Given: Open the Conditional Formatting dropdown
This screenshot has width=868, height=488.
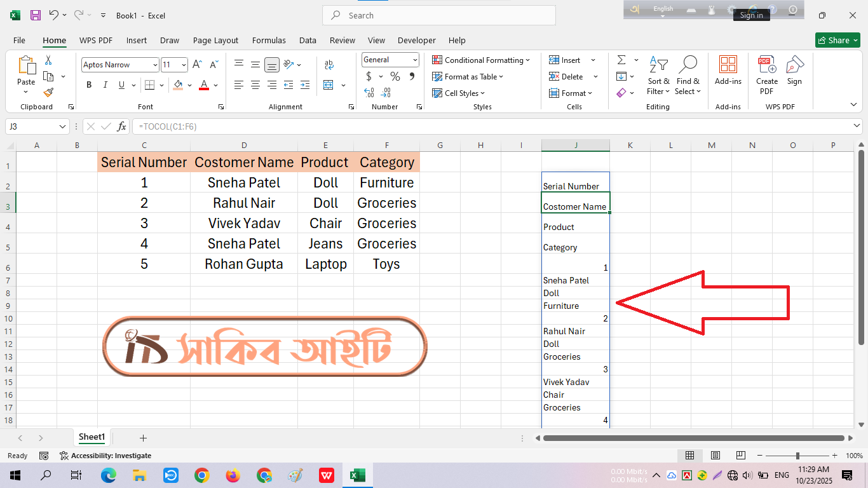Looking at the screenshot, I should [x=481, y=60].
